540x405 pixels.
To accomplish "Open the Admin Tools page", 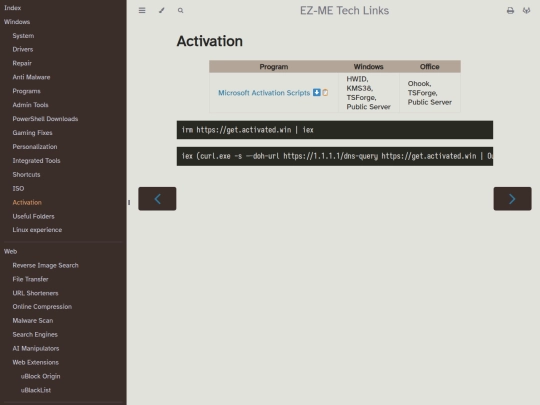I will 30,105.
